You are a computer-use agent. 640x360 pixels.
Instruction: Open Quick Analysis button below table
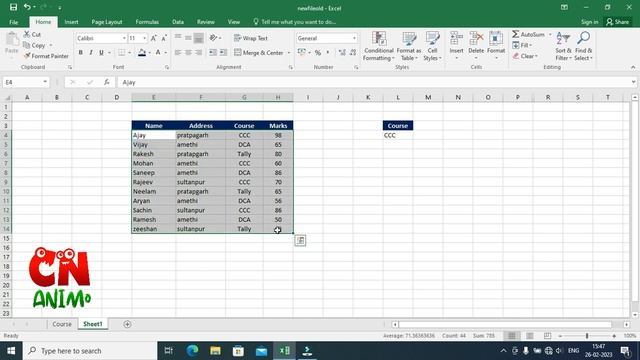300,240
